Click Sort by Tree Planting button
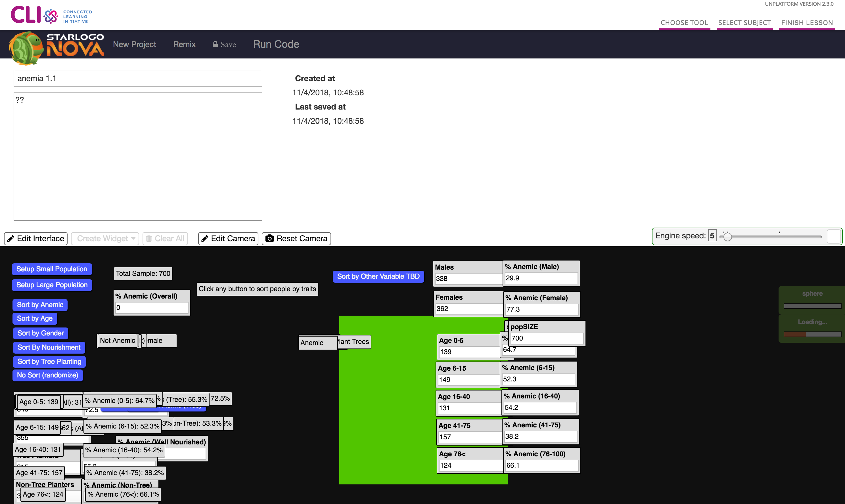Screen dimensions: 845x504 pyautogui.click(x=49, y=361)
